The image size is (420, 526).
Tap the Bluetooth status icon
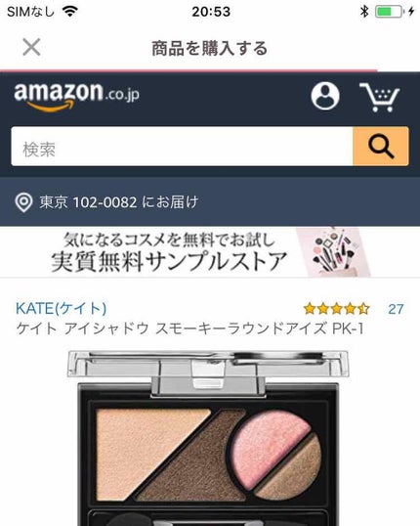point(364,12)
